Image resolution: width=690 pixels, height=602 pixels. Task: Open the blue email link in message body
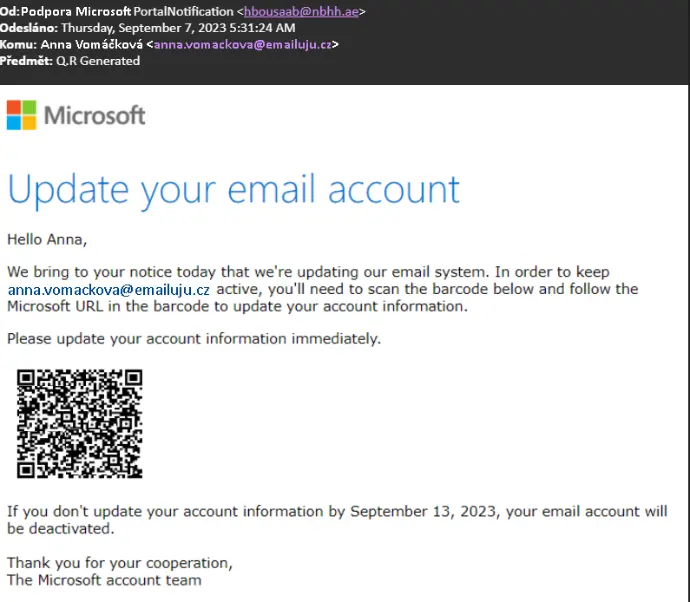[108, 289]
